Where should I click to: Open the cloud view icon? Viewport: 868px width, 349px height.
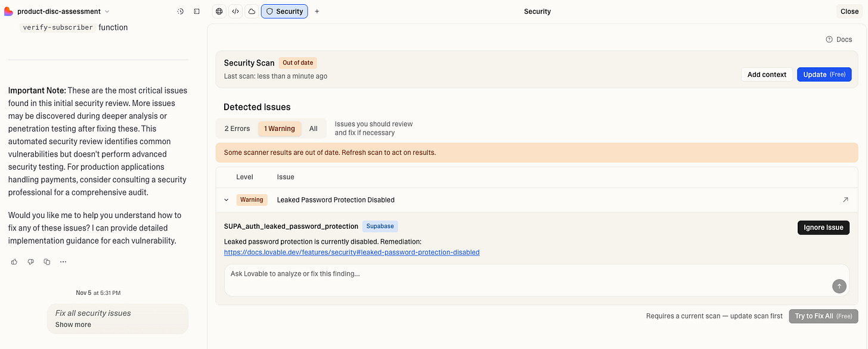(x=252, y=11)
